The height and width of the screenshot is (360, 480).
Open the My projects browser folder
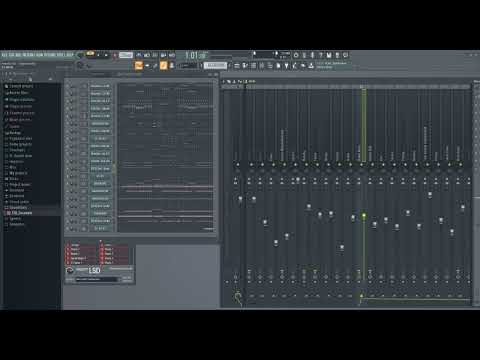(x=16, y=173)
